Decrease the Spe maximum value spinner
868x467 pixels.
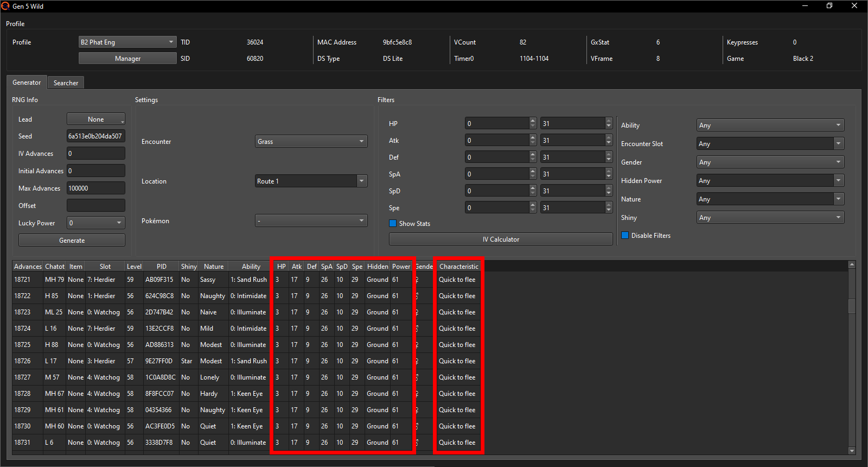click(x=609, y=211)
